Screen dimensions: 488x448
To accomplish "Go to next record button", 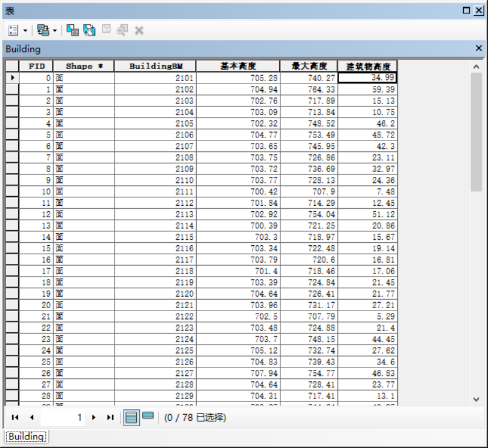I will click(x=93, y=417).
